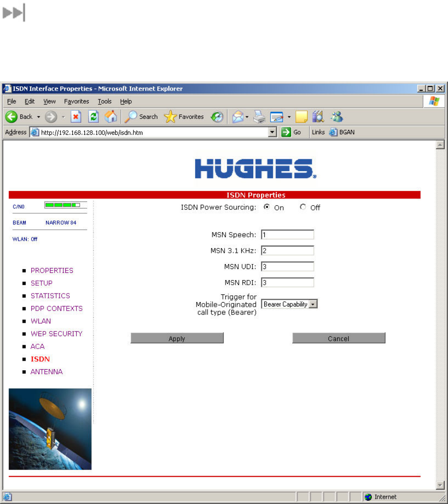448x504 pixels.
Task: Click the Stop loading icon
Action: [76, 117]
